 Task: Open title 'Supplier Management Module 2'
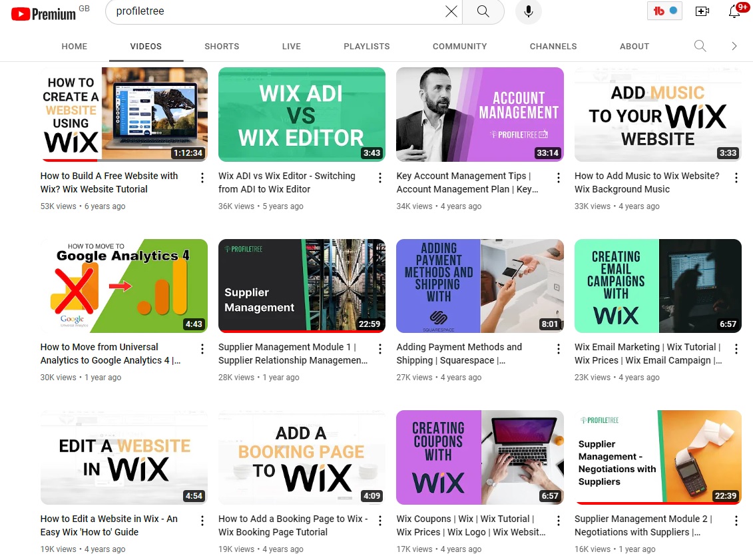coord(643,525)
